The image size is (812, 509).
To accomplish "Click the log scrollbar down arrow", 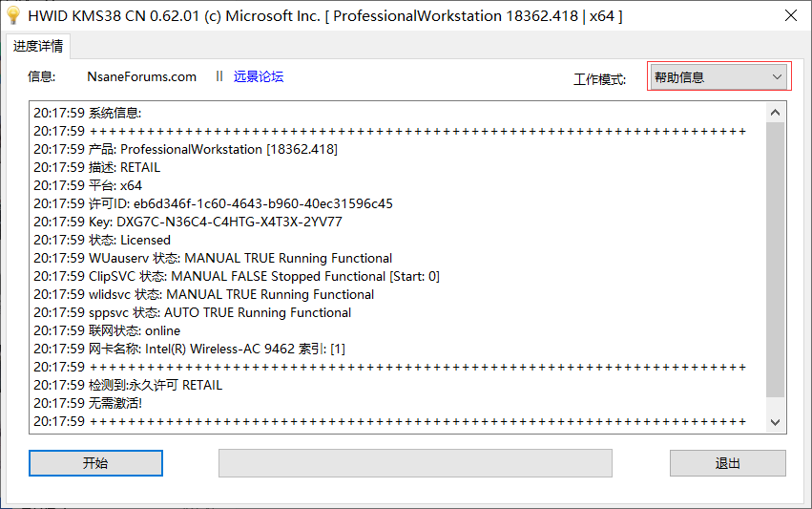I will coord(775,422).
